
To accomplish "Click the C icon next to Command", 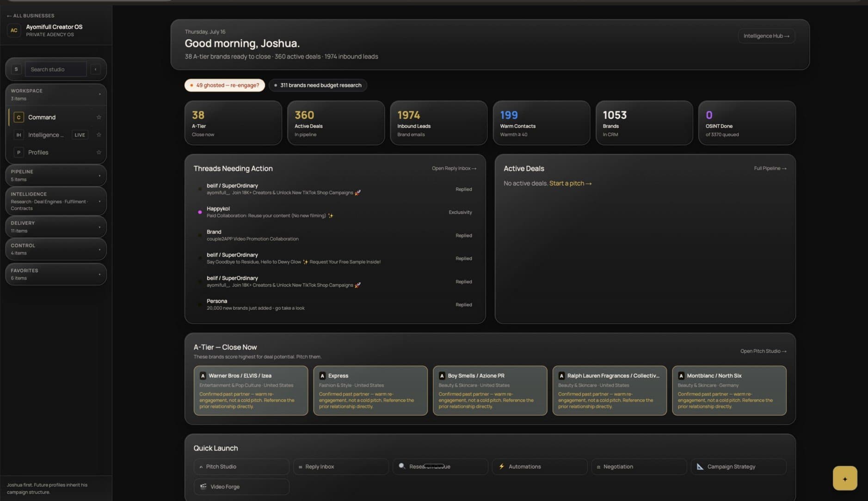I will tap(18, 117).
